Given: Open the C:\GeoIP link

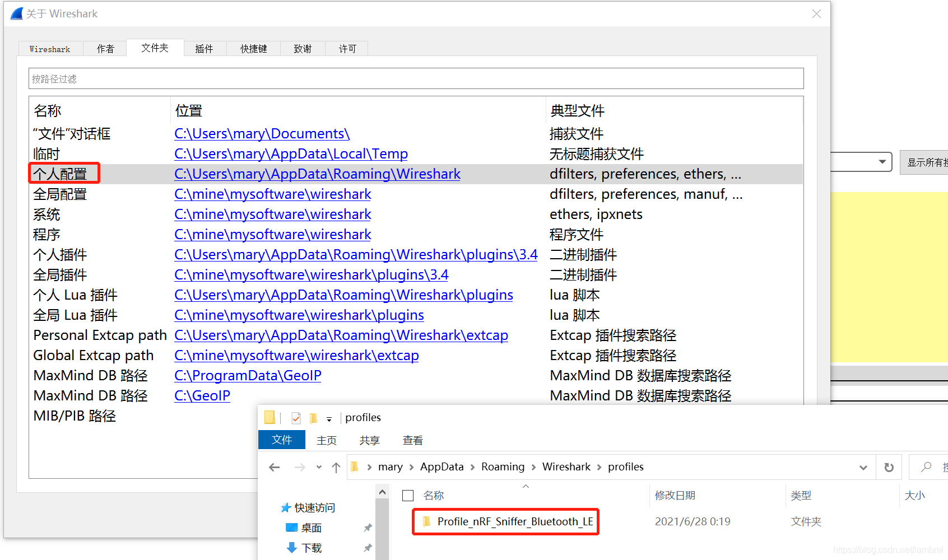Looking at the screenshot, I should [x=202, y=396].
